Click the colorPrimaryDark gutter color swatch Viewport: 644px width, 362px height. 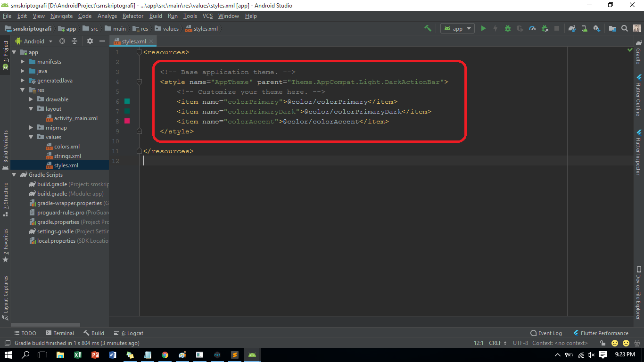click(x=127, y=111)
